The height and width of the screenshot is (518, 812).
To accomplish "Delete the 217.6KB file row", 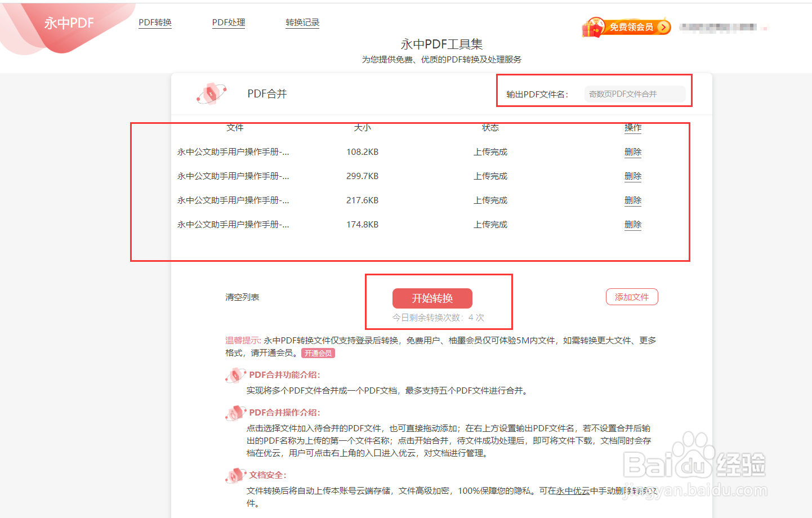I will pos(633,200).
